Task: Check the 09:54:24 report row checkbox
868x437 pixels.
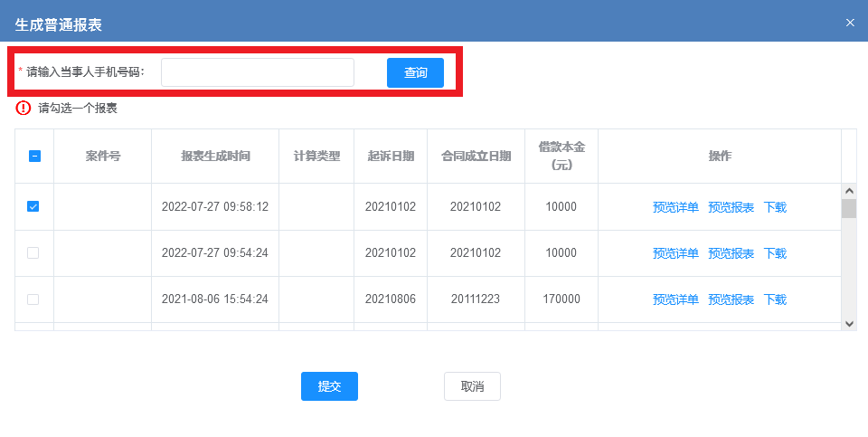Action: click(x=33, y=253)
